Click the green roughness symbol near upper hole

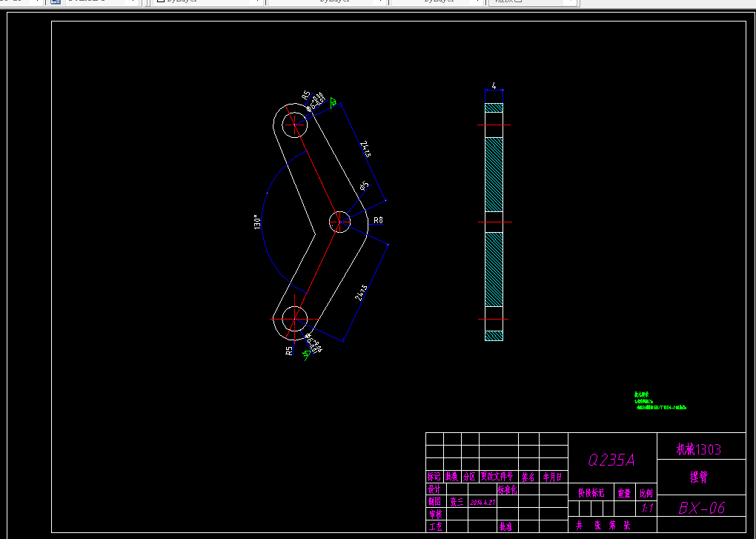click(x=334, y=102)
